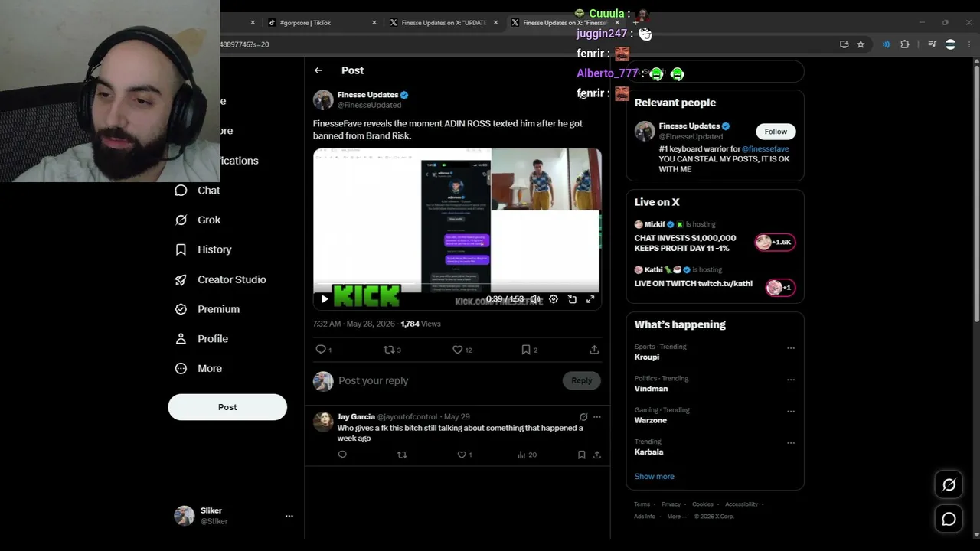Viewport: 980px width, 551px height.
Task: Play the Finesse Updates video
Action: click(325, 299)
